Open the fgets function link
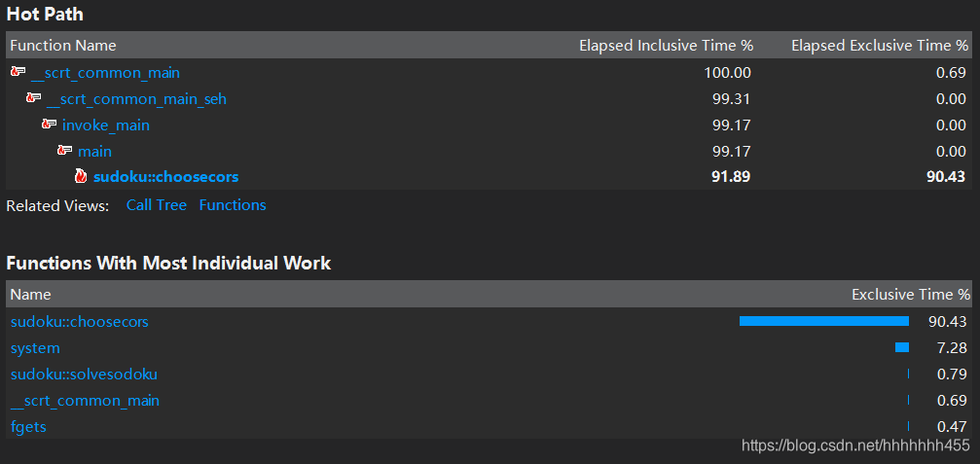Viewport: 980px width, 464px height. [28, 427]
